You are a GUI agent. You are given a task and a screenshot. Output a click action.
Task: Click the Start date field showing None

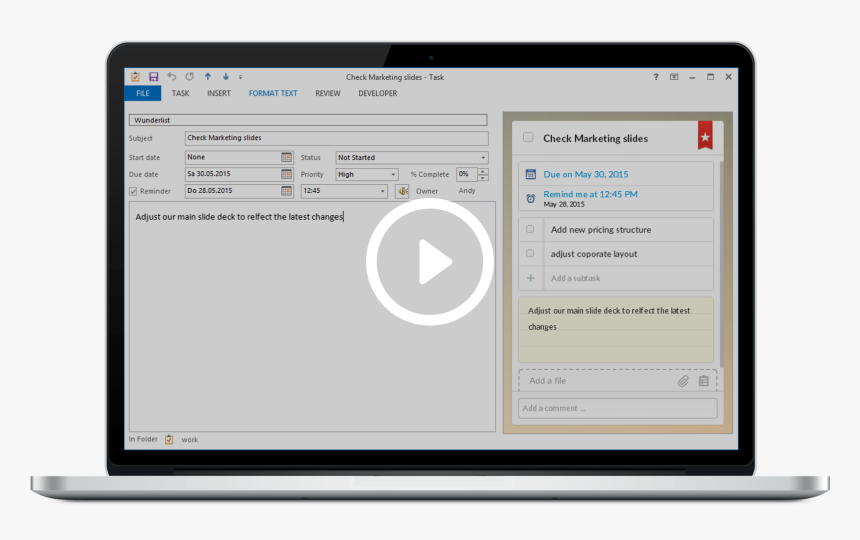click(x=233, y=157)
